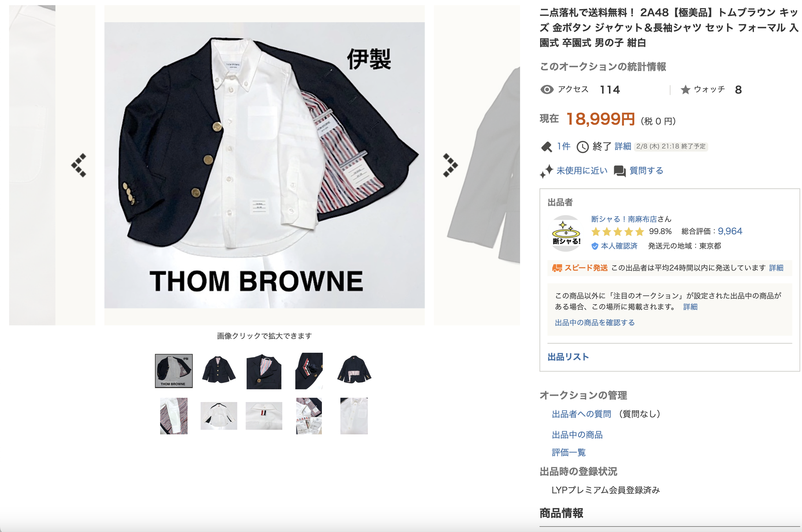Viewport: 802px width, 532px height.
Task: Click the orange speed shipping truck icon
Action: pyautogui.click(x=557, y=268)
